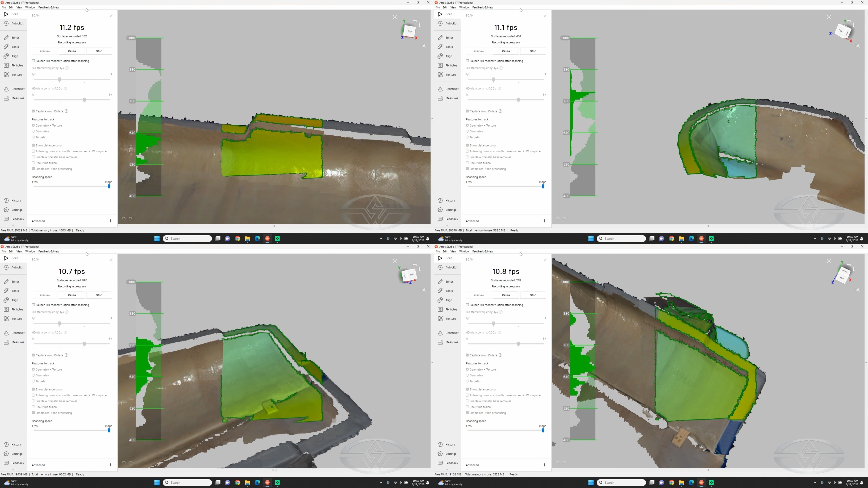868x488 pixels.
Task: Enable Launch HD reconstruction in 11.2 fps window
Action: pos(33,61)
